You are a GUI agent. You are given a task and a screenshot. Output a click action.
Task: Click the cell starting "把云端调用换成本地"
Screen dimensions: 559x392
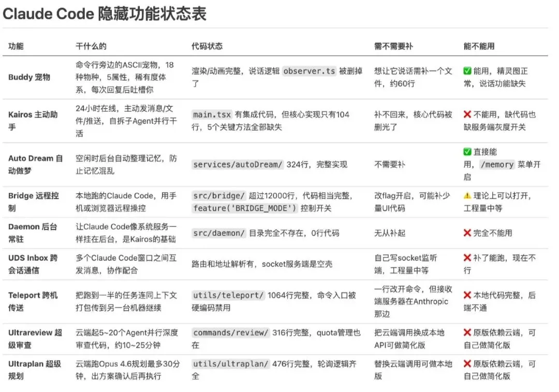409,339
